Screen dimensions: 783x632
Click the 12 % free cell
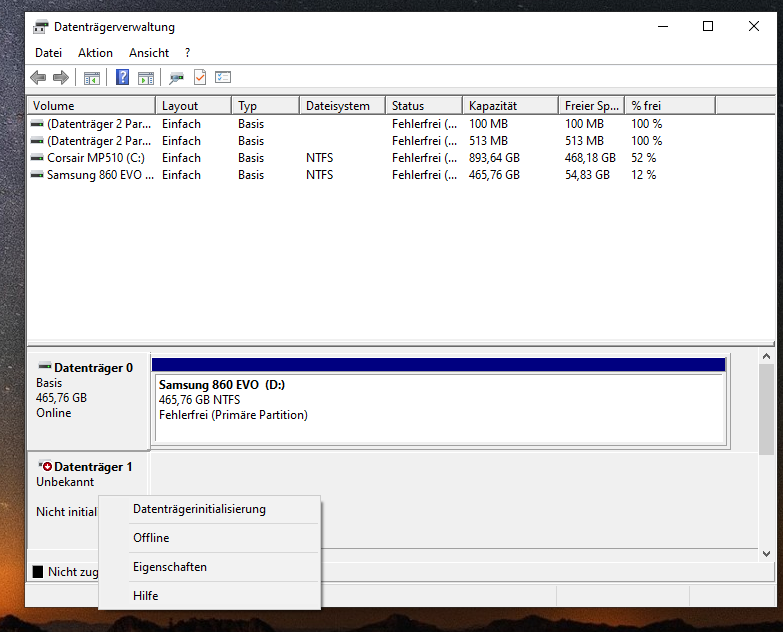643,175
